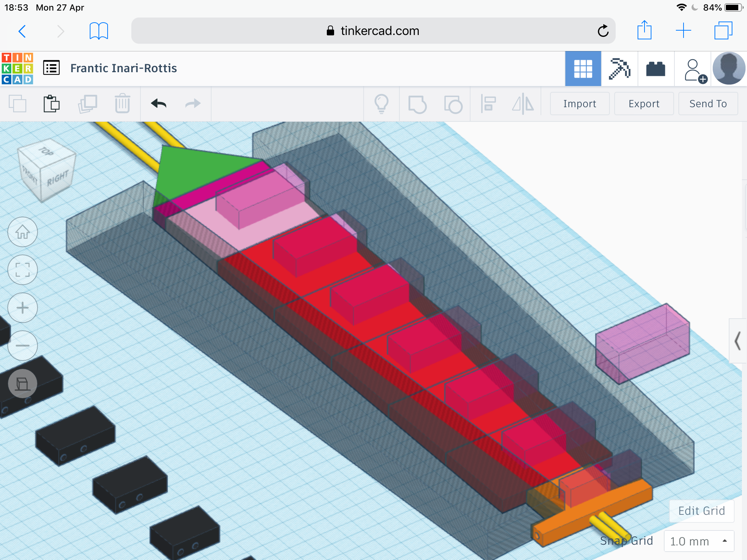This screenshot has height=560, width=747.
Task: Redo the last undone action
Action: click(193, 104)
